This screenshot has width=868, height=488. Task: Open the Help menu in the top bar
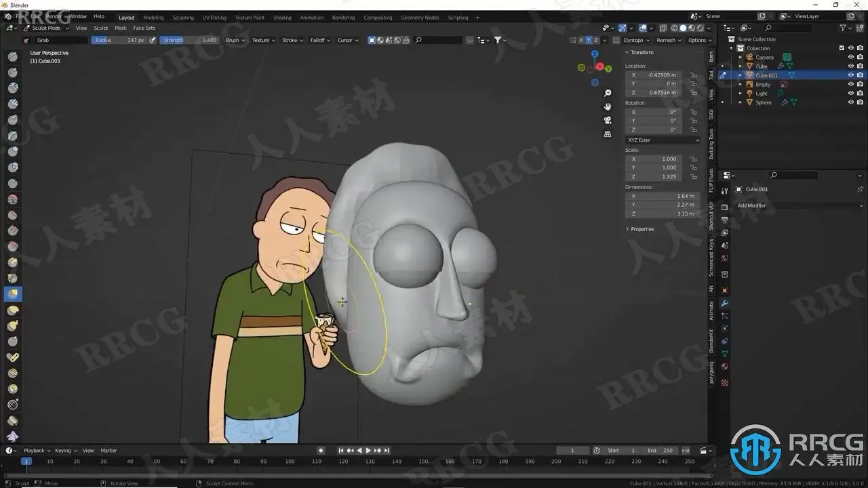tap(99, 16)
